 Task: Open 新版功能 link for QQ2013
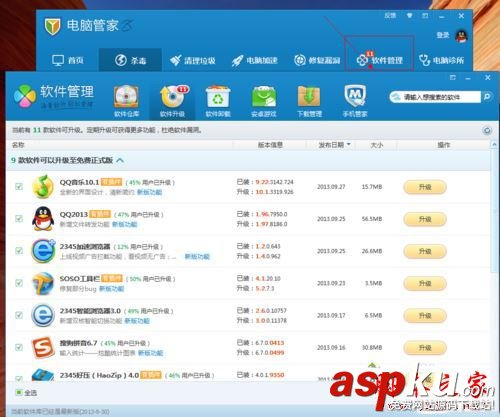pos(124,224)
